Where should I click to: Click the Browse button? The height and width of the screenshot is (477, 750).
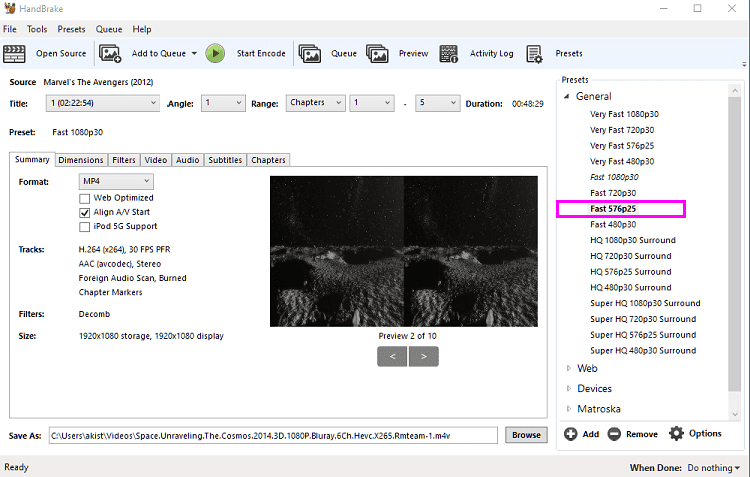pyautogui.click(x=526, y=435)
